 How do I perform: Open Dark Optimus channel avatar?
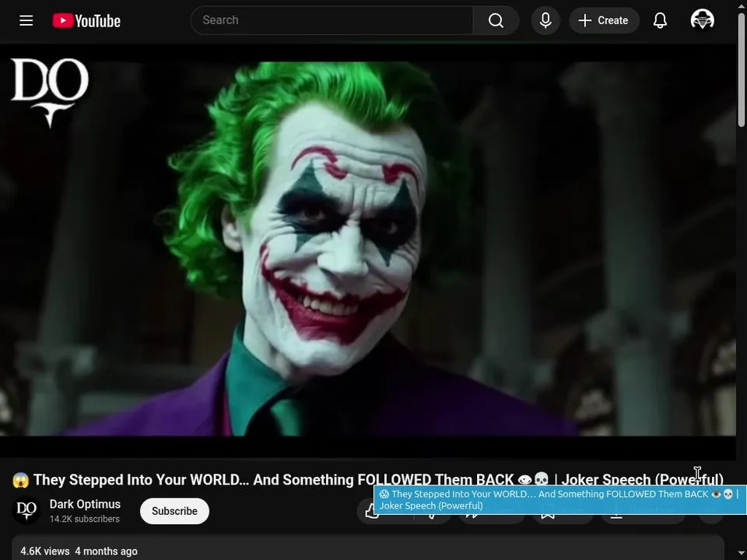click(26, 510)
